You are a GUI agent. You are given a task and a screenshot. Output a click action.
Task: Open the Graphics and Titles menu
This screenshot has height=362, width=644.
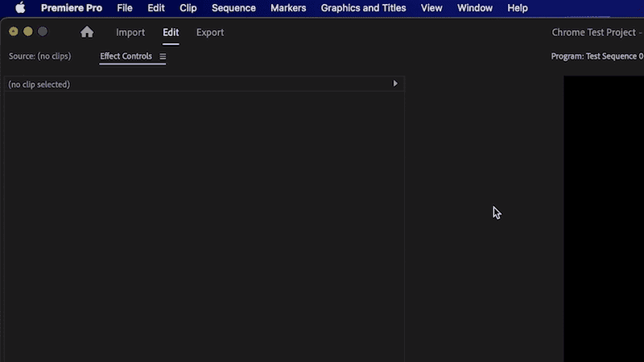coord(363,8)
